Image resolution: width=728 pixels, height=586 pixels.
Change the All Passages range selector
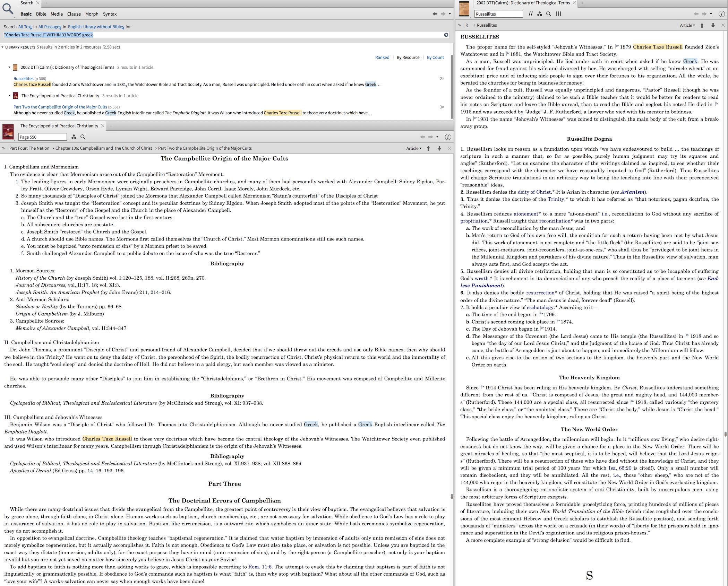coord(50,27)
